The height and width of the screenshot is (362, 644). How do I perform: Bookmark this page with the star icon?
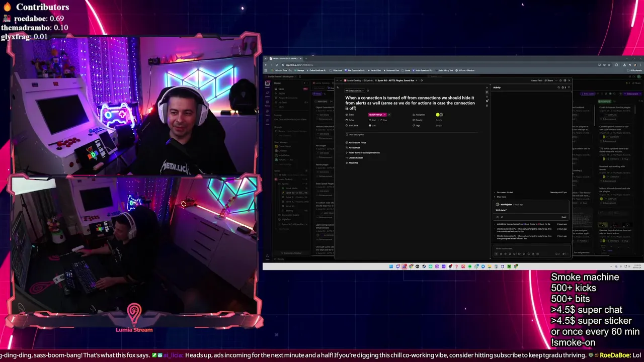pyautogui.click(x=609, y=65)
